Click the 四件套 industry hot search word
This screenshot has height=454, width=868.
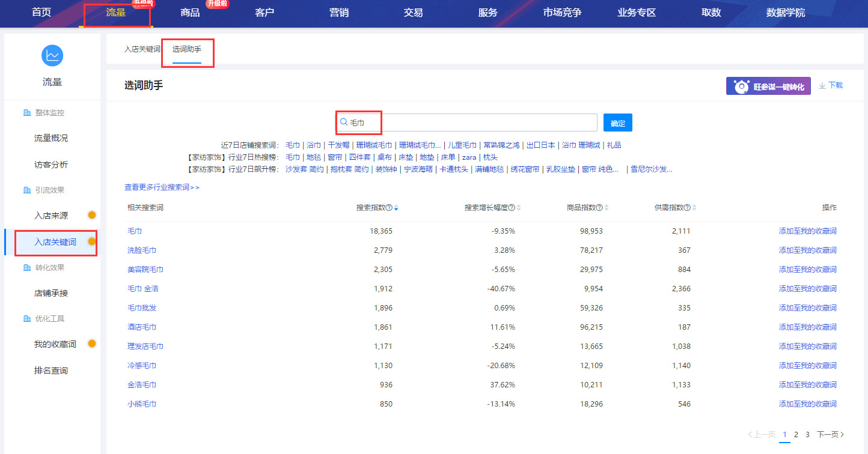point(359,157)
